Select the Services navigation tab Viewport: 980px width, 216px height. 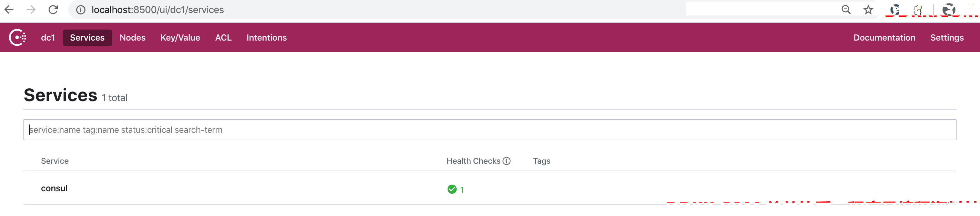click(87, 37)
